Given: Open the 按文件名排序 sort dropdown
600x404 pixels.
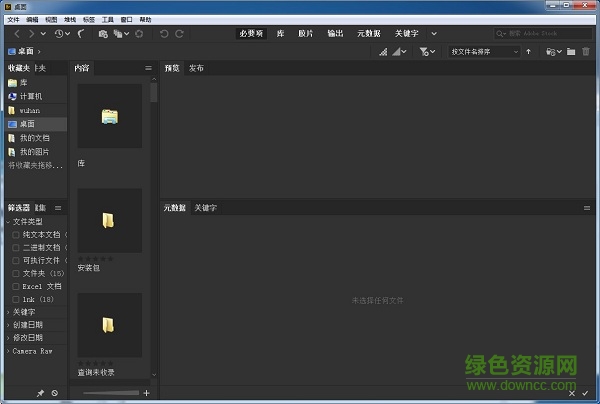Looking at the screenshot, I should tap(485, 51).
